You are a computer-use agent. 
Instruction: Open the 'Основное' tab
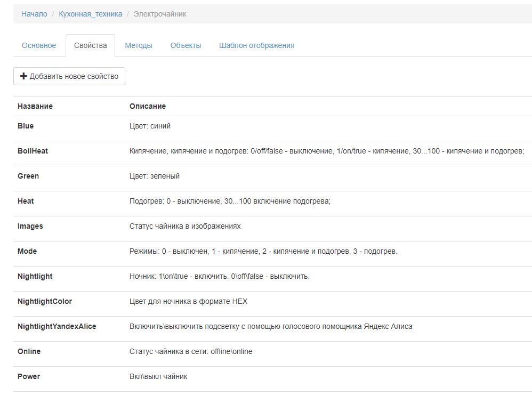pyautogui.click(x=39, y=45)
